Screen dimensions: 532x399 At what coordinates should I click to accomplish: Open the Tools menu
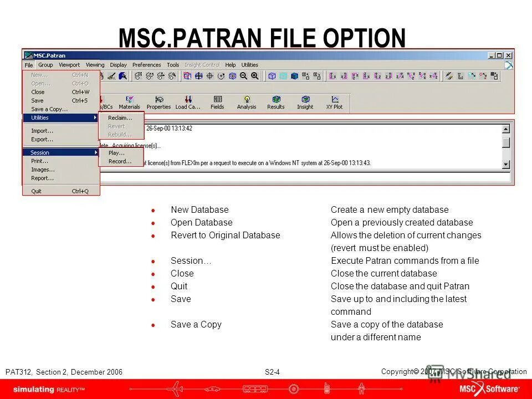(x=173, y=65)
